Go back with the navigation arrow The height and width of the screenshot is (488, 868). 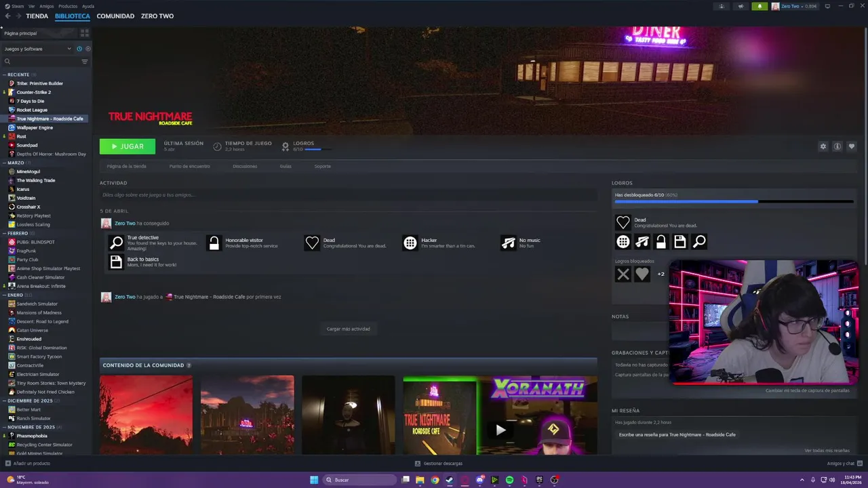pos(7,16)
